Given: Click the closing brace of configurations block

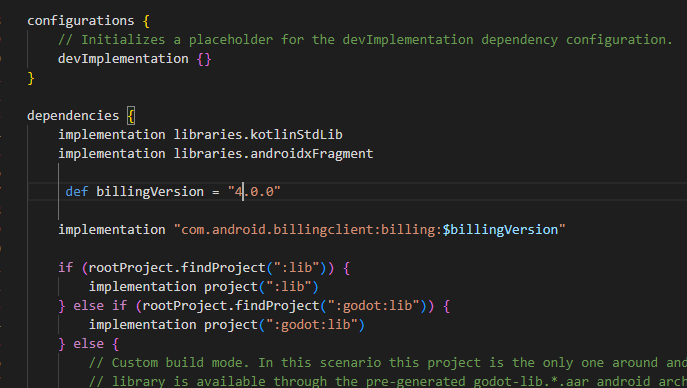Looking at the screenshot, I should [31, 78].
